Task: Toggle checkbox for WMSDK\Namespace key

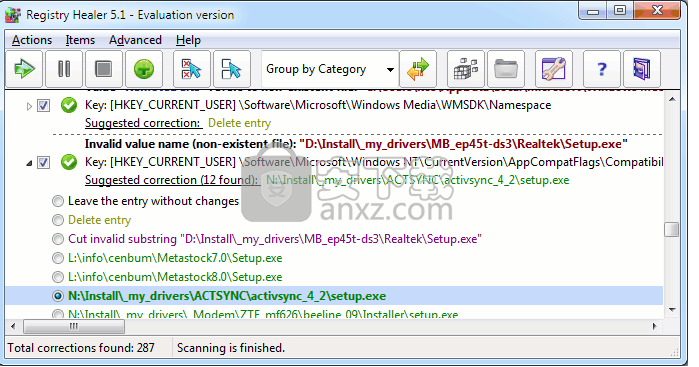Action: [43, 106]
